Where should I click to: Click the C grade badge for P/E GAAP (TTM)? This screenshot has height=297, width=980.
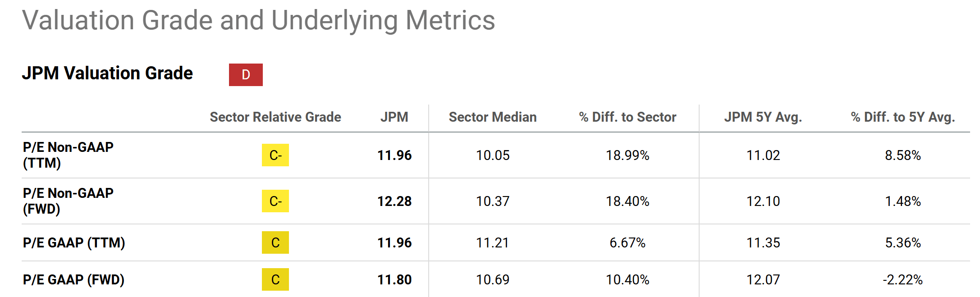(x=275, y=242)
